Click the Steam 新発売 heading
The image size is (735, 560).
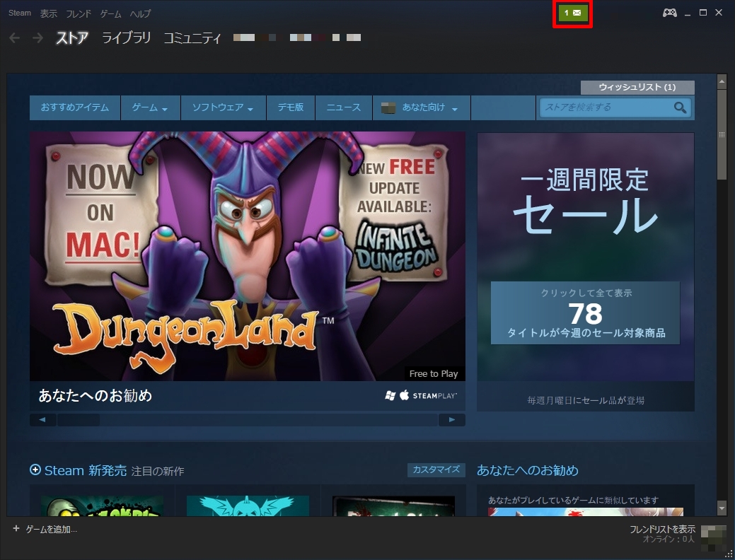tap(86, 470)
